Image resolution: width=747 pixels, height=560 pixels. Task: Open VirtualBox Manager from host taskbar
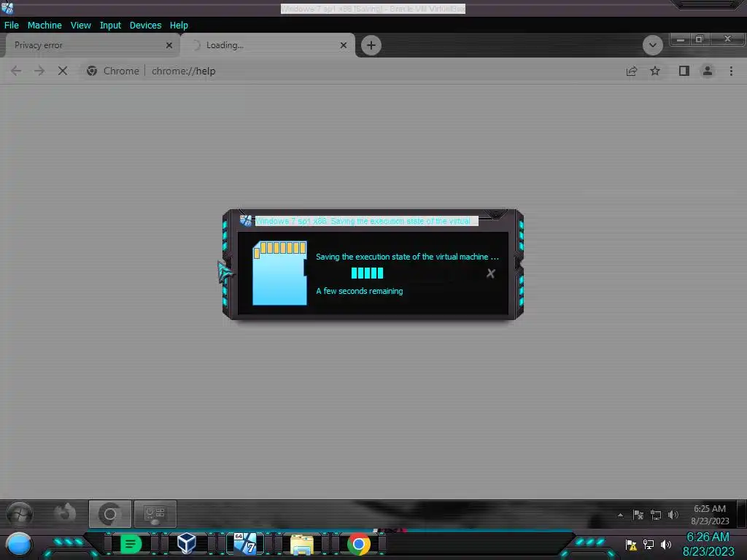186,543
